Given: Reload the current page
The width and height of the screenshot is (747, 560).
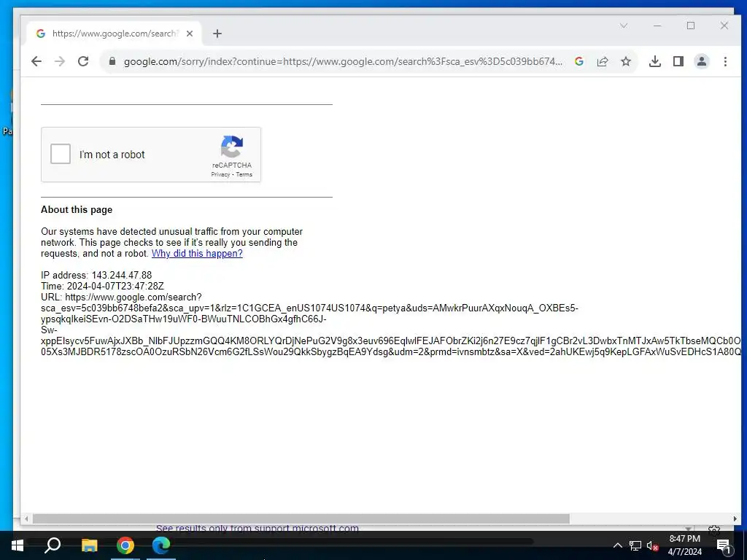Looking at the screenshot, I should (x=83, y=61).
